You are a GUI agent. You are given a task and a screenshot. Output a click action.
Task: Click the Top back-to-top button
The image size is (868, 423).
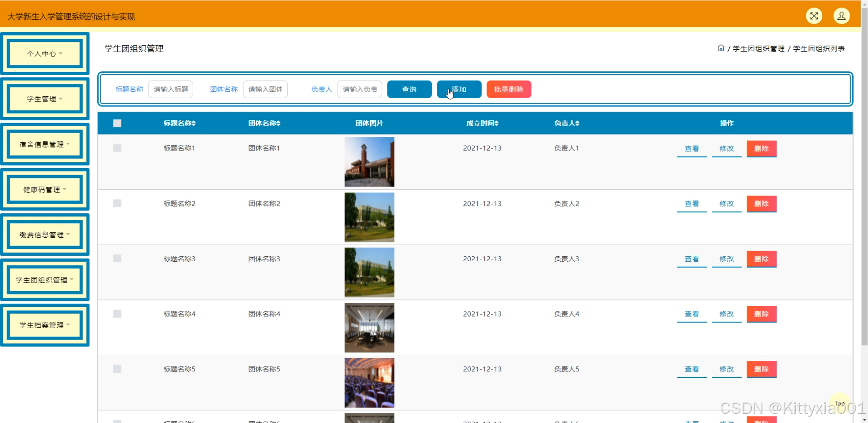(x=839, y=404)
